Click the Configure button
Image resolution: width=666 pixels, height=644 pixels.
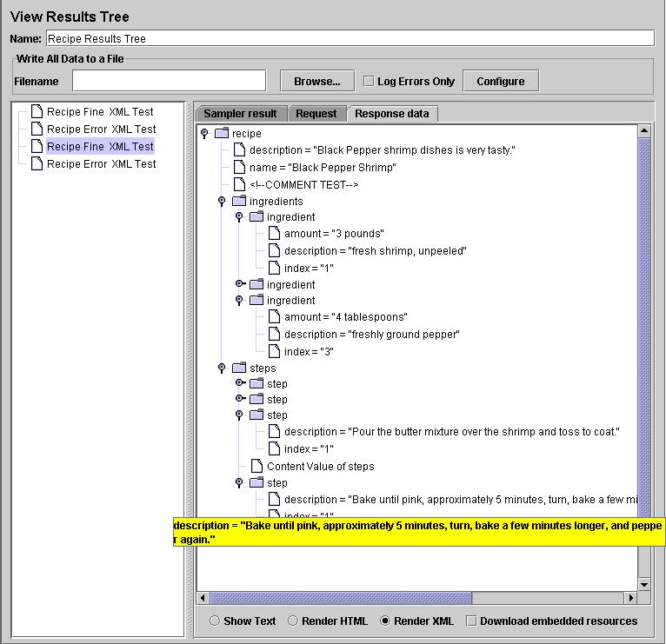(x=500, y=81)
